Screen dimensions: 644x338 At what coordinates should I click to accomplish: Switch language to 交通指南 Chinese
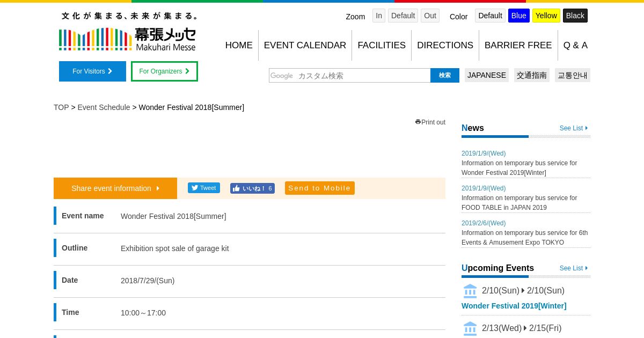coord(532,75)
